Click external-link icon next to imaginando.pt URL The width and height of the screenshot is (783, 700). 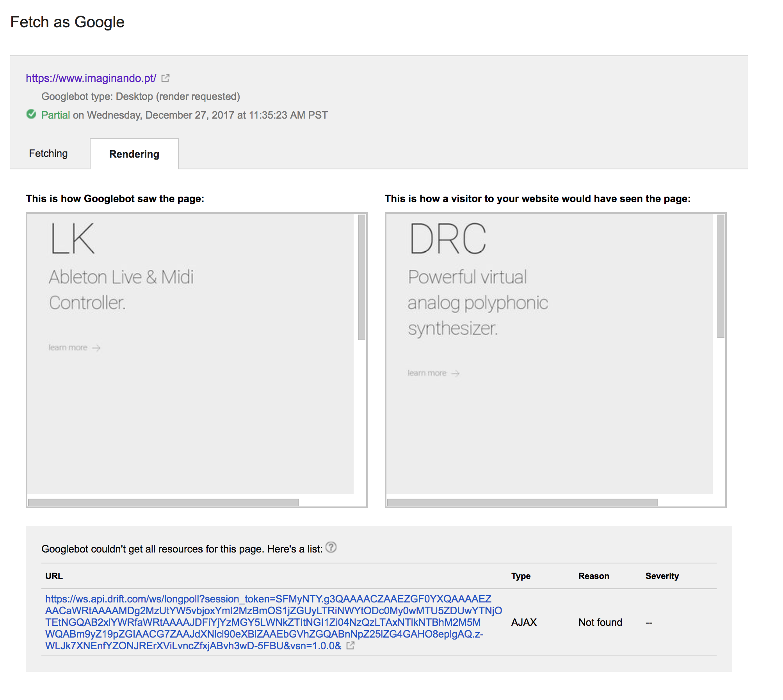point(165,78)
